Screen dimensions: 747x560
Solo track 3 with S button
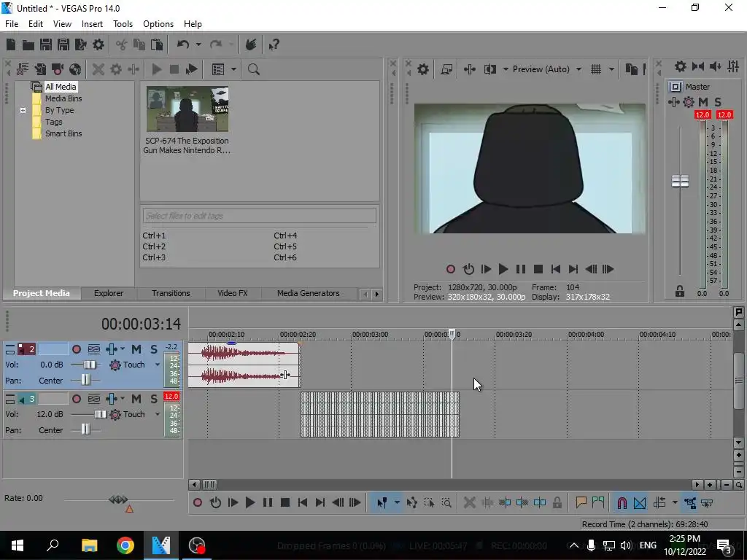pos(153,399)
